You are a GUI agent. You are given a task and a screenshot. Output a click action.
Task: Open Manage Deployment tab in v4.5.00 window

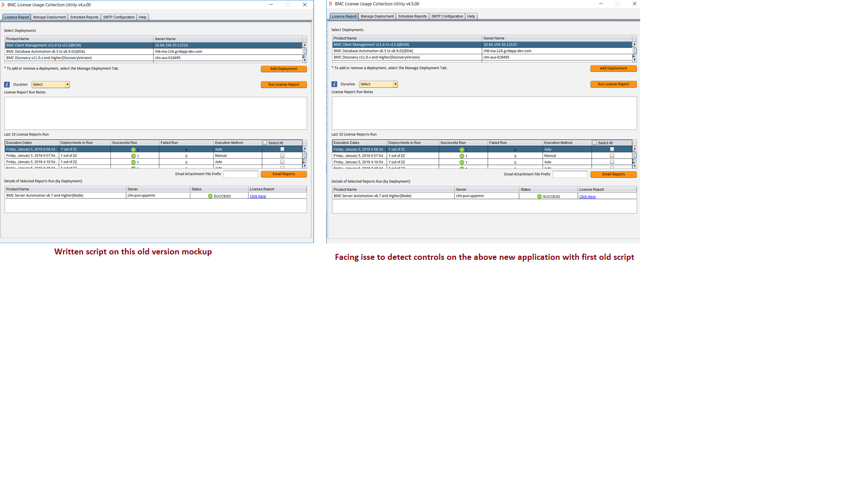[377, 16]
